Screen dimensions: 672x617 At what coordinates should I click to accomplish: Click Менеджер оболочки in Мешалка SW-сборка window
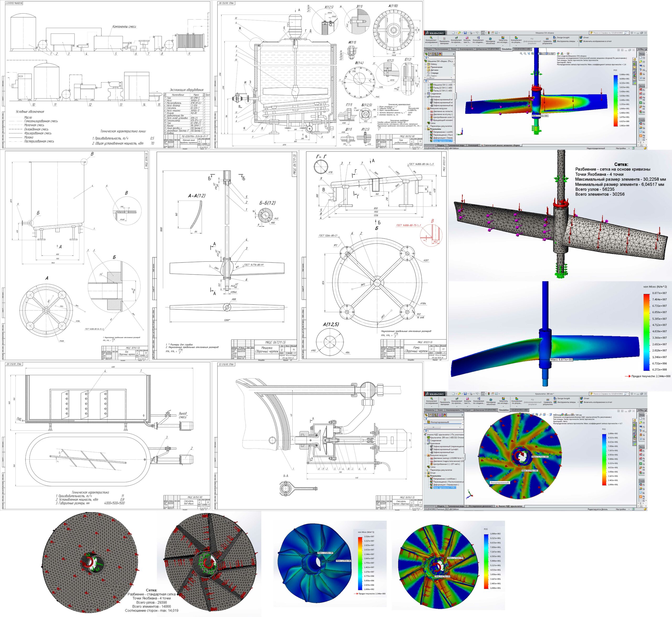point(491,41)
